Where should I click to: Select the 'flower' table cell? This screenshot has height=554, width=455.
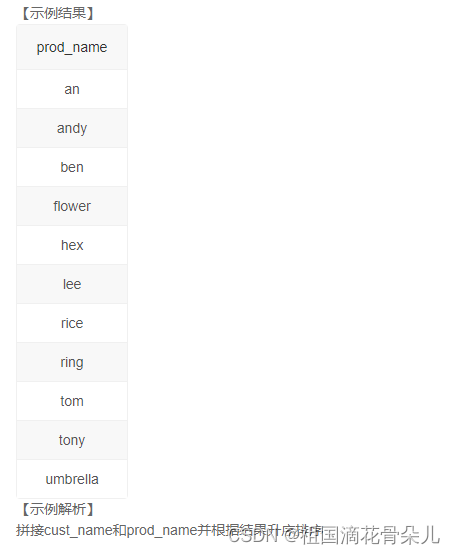click(72, 206)
